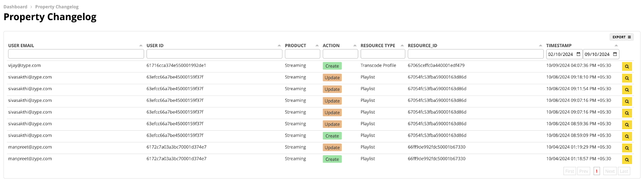Screen dimensions: 644x181
Task: View details of Create at 01:18:57 PM
Action: [x=627, y=160]
